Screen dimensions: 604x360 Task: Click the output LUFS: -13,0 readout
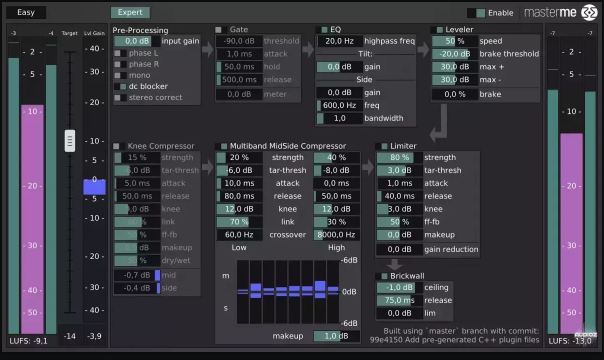pyautogui.click(x=570, y=341)
